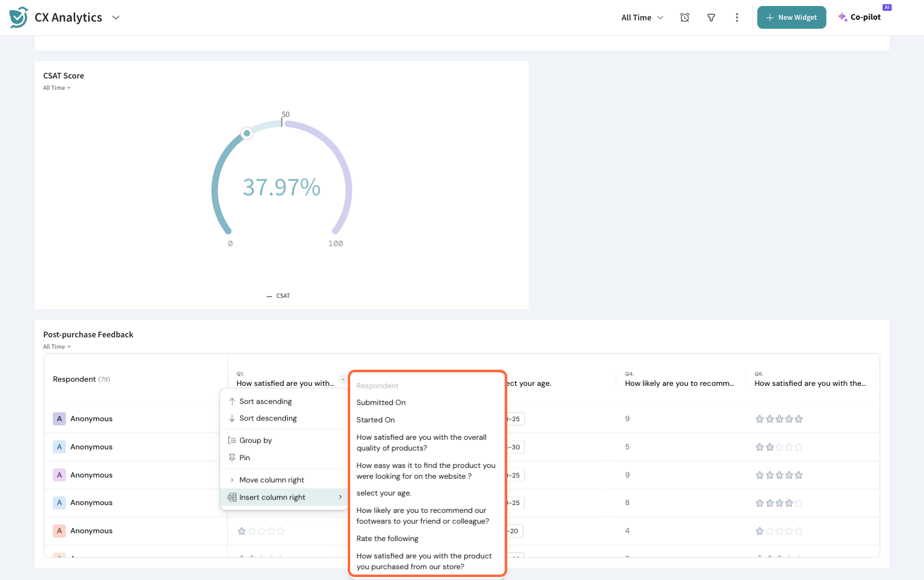Open Post-purchase Feedback All Time filter
Viewport: 924px width, 580px height.
[57, 347]
